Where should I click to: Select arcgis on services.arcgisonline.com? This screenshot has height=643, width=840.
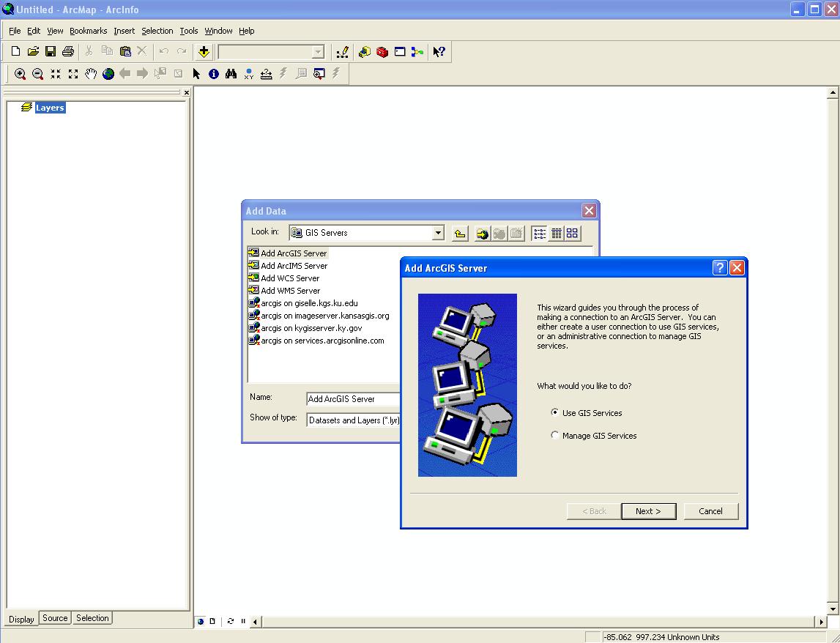coord(316,341)
